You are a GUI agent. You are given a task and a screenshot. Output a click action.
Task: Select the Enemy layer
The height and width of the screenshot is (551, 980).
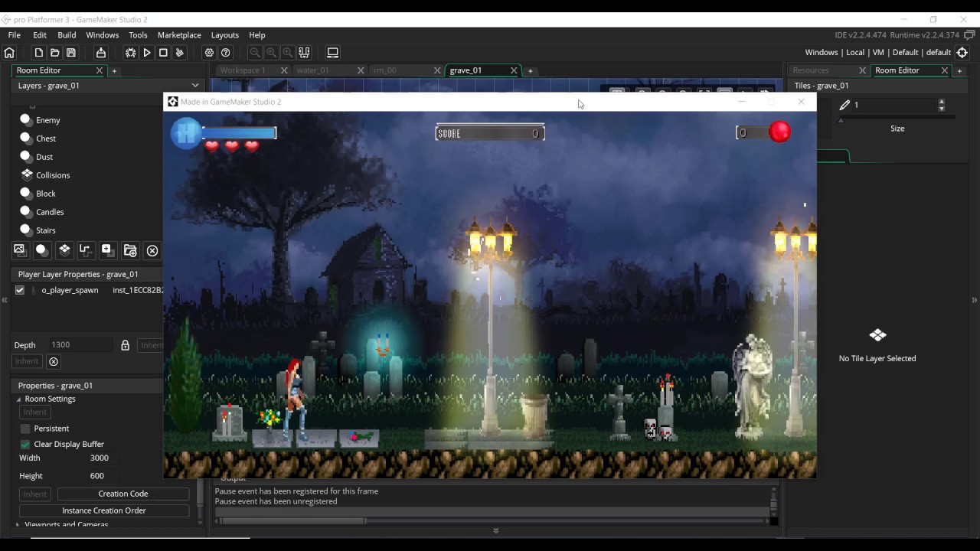(x=48, y=120)
